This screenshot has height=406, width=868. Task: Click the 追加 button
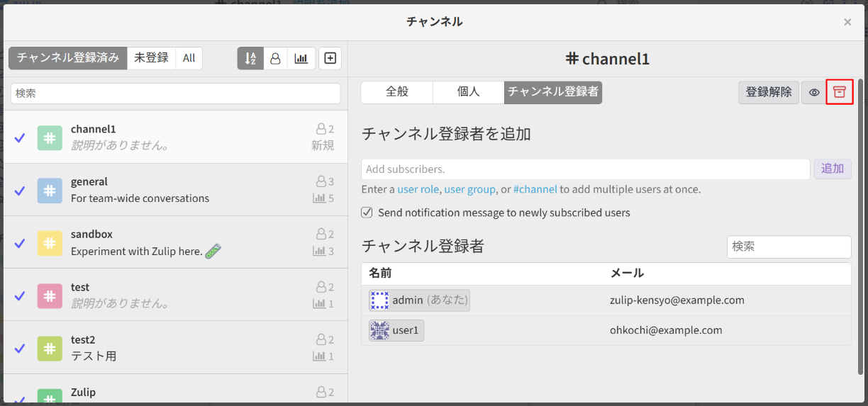(x=833, y=169)
